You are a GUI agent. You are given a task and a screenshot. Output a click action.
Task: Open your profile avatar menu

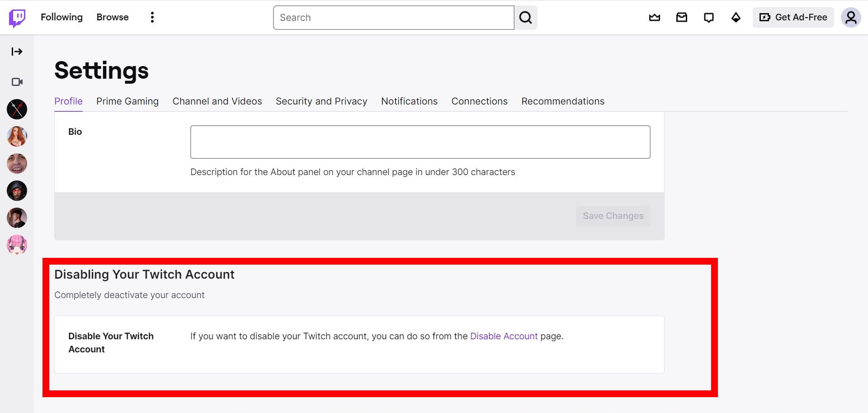851,17
